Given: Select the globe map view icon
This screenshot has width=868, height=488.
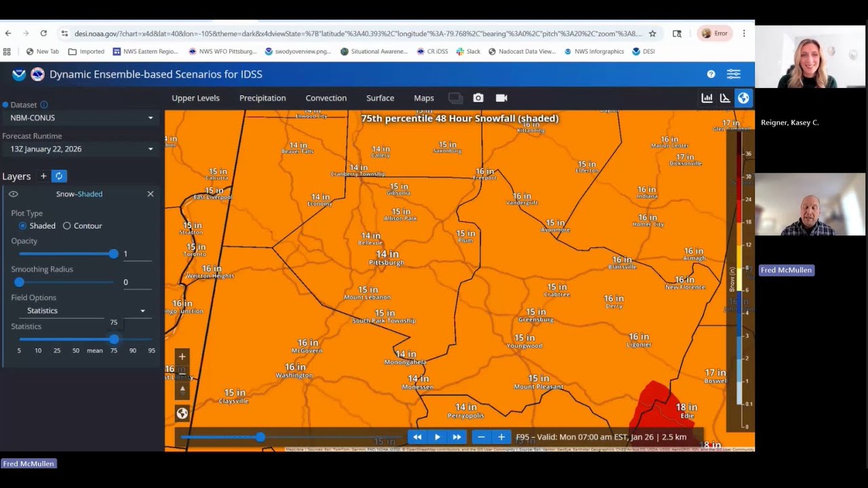Looking at the screenshot, I should pyautogui.click(x=744, y=98).
